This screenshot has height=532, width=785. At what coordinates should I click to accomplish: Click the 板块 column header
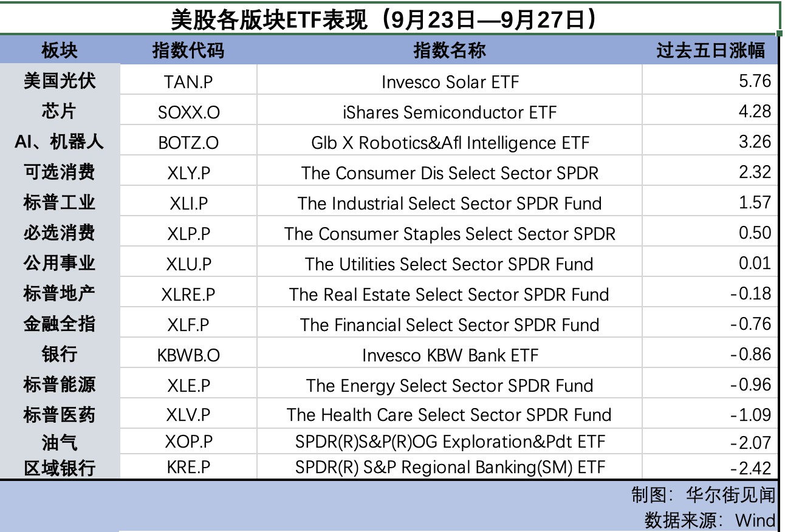(60, 50)
